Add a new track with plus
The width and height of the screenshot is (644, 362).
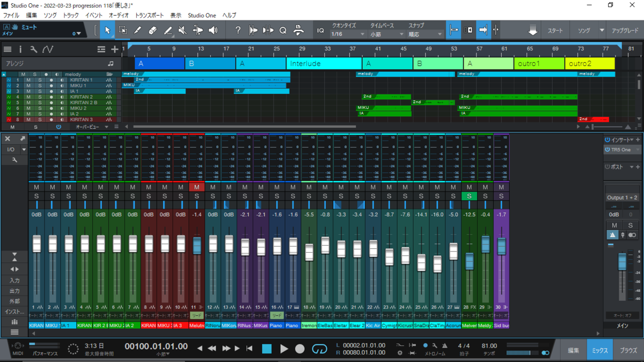coord(115,49)
